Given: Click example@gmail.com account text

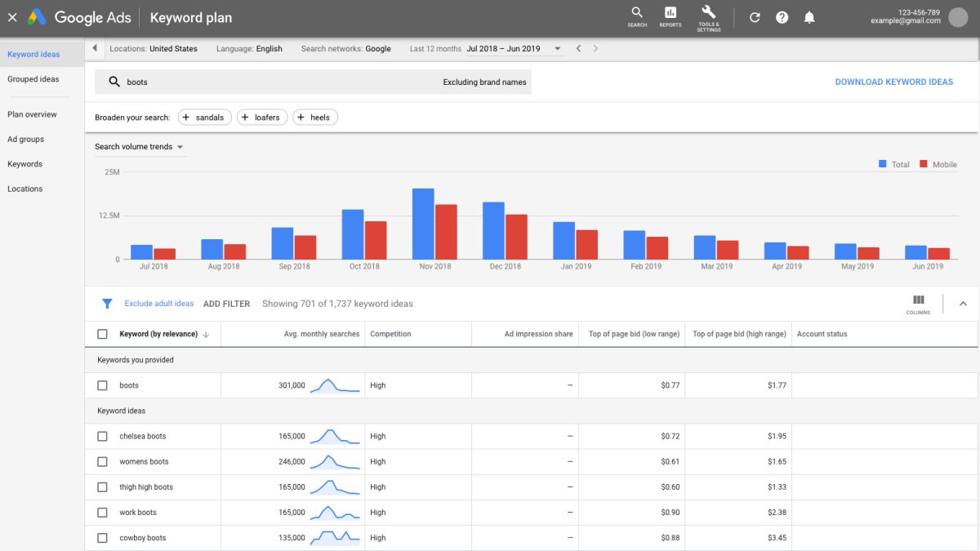Looking at the screenshot, I should click(x=905, y=21).
